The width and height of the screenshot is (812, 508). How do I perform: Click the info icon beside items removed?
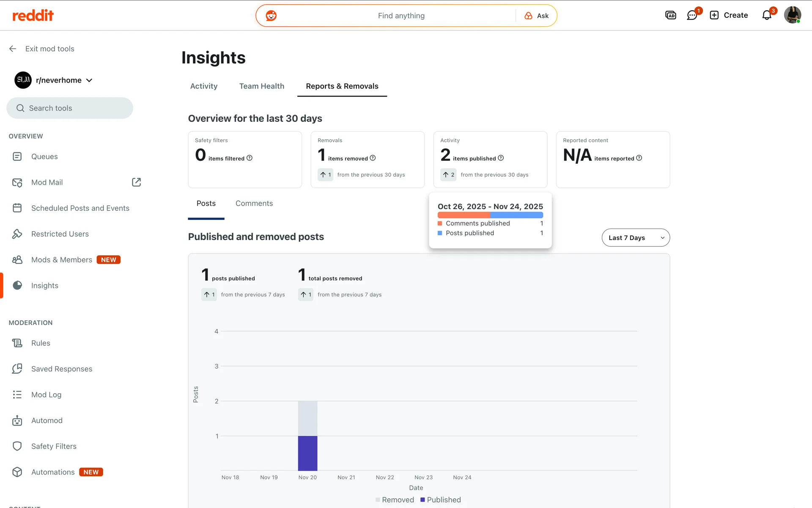pos(373,158)
